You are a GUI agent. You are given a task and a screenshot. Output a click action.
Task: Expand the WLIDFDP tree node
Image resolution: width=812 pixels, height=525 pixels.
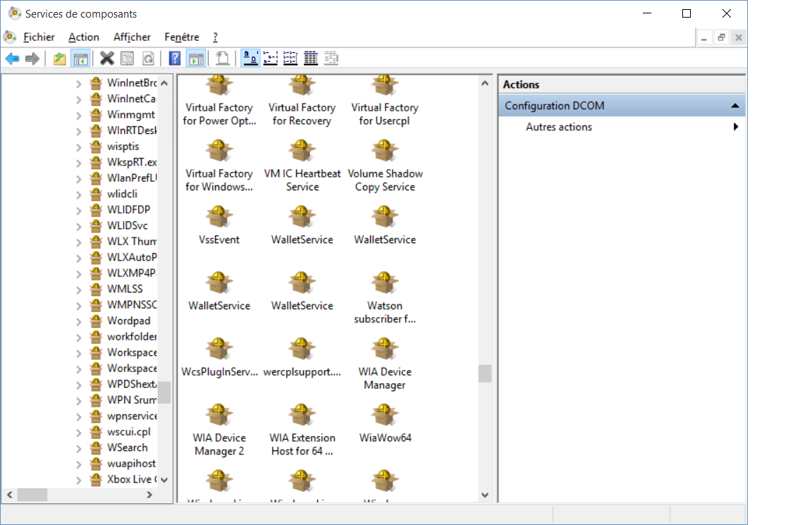pyautogui.click(x=79, y=210)
